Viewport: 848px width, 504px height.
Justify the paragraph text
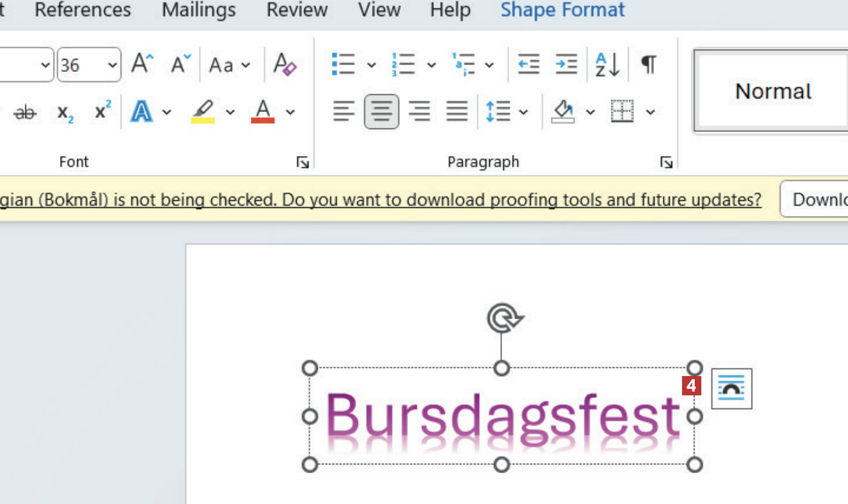[457, 111]
